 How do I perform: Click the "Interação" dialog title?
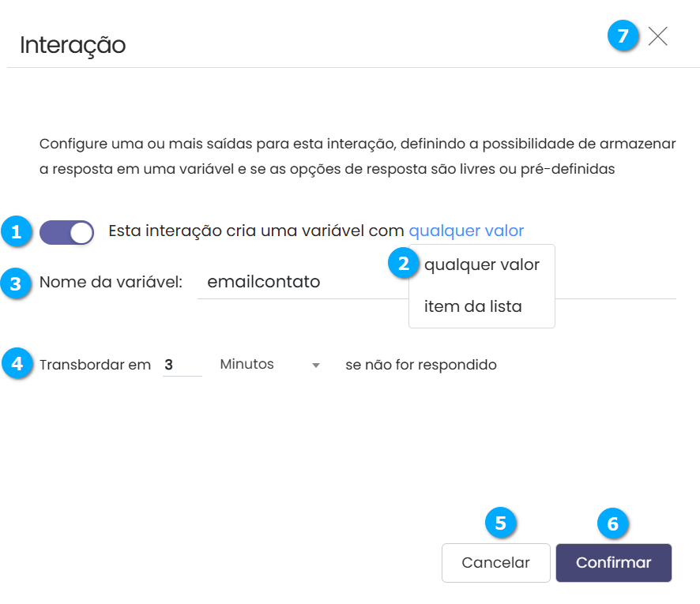pos(73,44)
